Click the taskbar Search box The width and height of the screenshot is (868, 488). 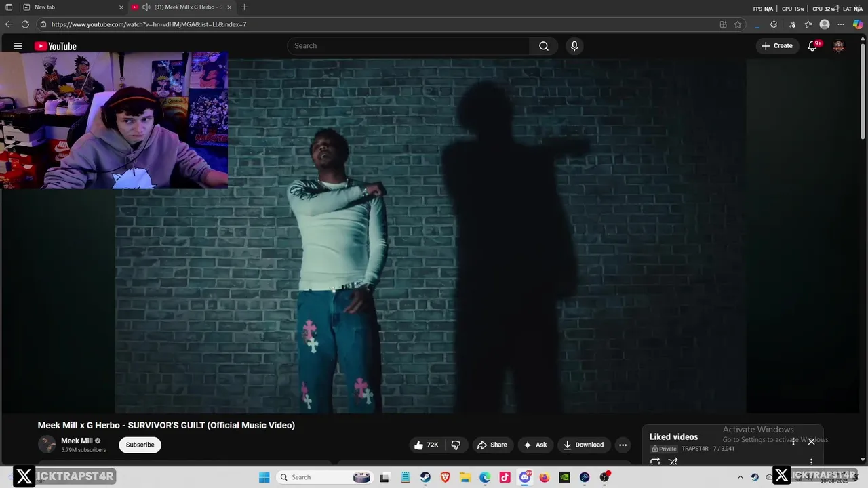[x=324, y=477]
